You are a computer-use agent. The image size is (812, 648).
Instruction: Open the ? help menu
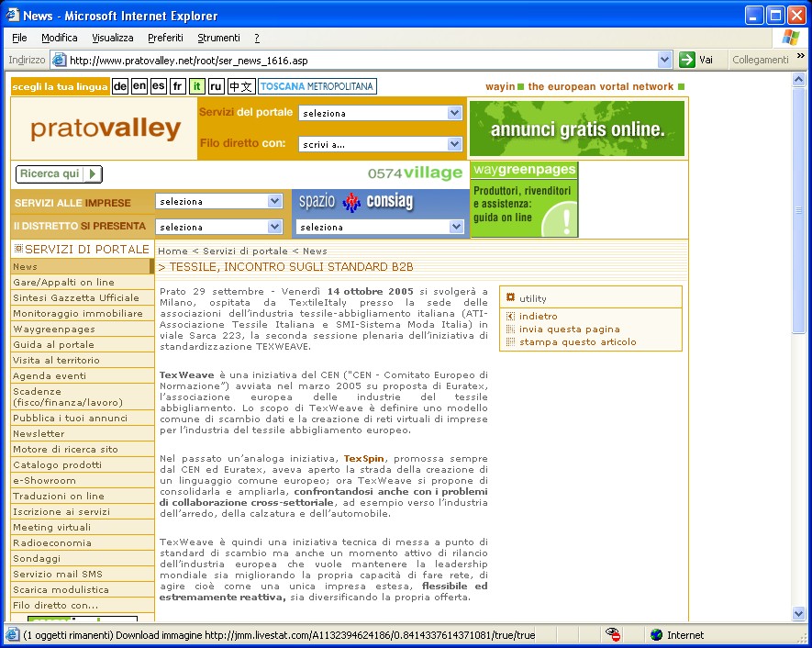(x=257, y=38)
